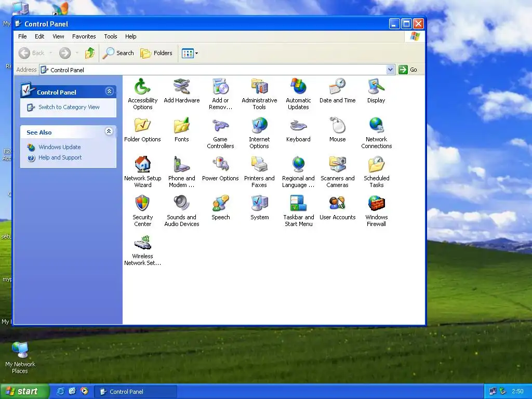This screenshot has width=532, height=399.
Task: Select Sounds and Audio Devices icon
Action: [181, 211]
